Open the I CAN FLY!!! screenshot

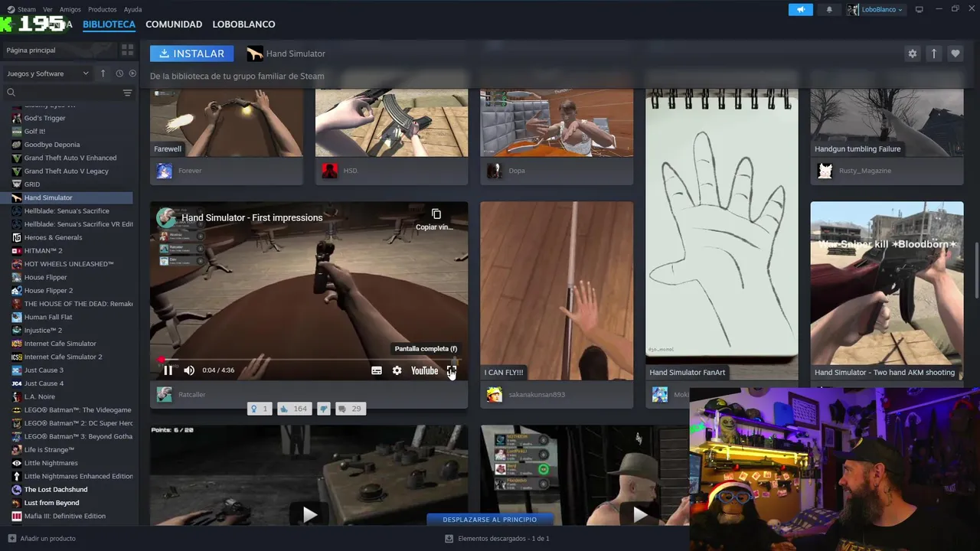(x=557, y=290)
